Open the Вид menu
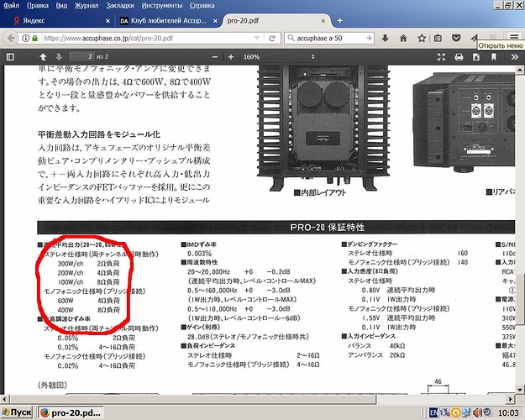This screenshot has width=525, height=420. [61, 5]
